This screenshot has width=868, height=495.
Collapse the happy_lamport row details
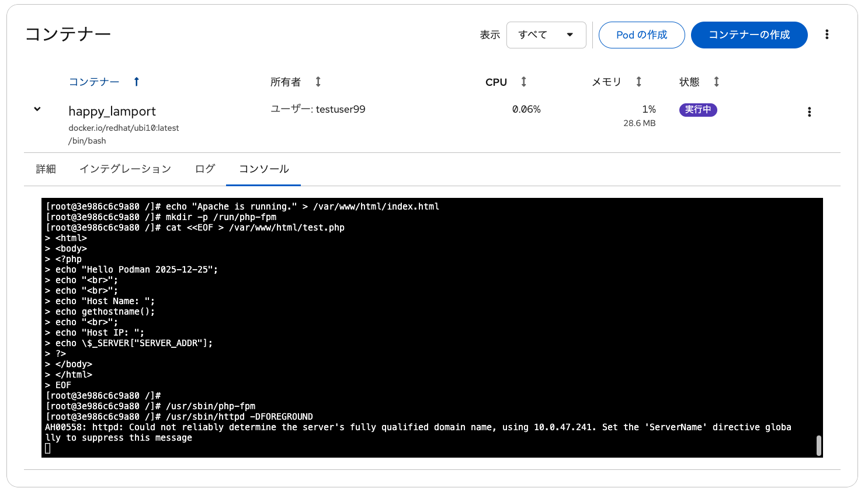(37, 109)
